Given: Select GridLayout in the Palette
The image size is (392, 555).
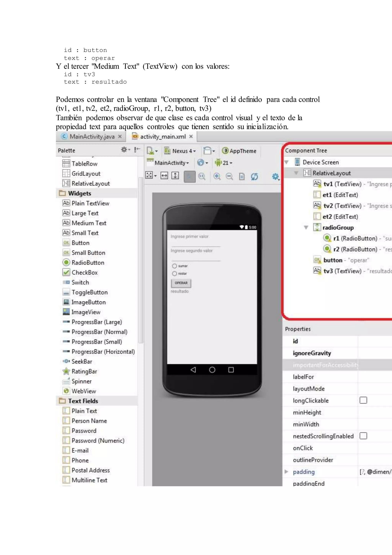Looking at the screenshot, I should click(81, 174).
